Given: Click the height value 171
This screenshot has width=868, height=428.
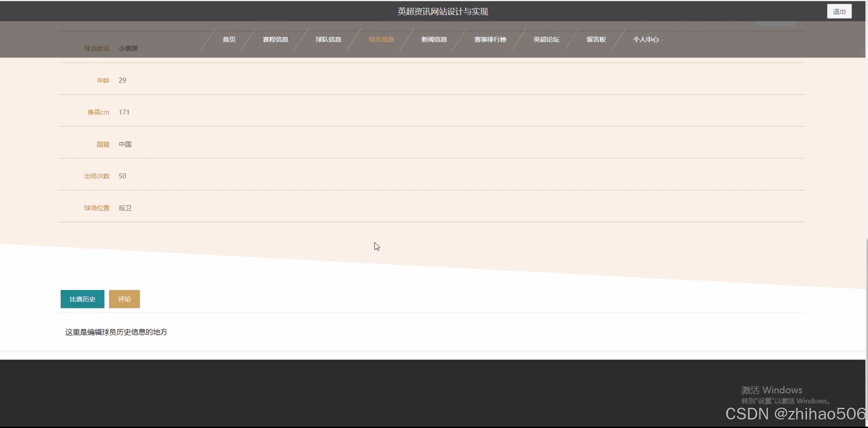Looking at the screenshot, I should pyautogui.click(x=124, y=112).
